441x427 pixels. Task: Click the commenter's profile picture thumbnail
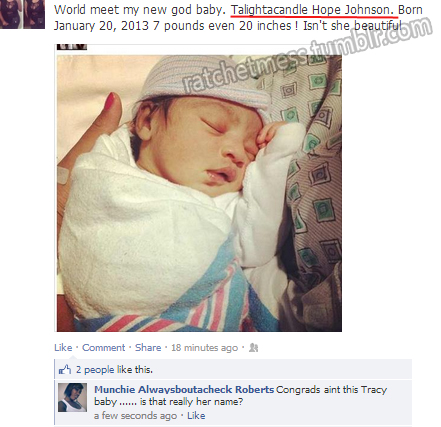tap(72, 397)
